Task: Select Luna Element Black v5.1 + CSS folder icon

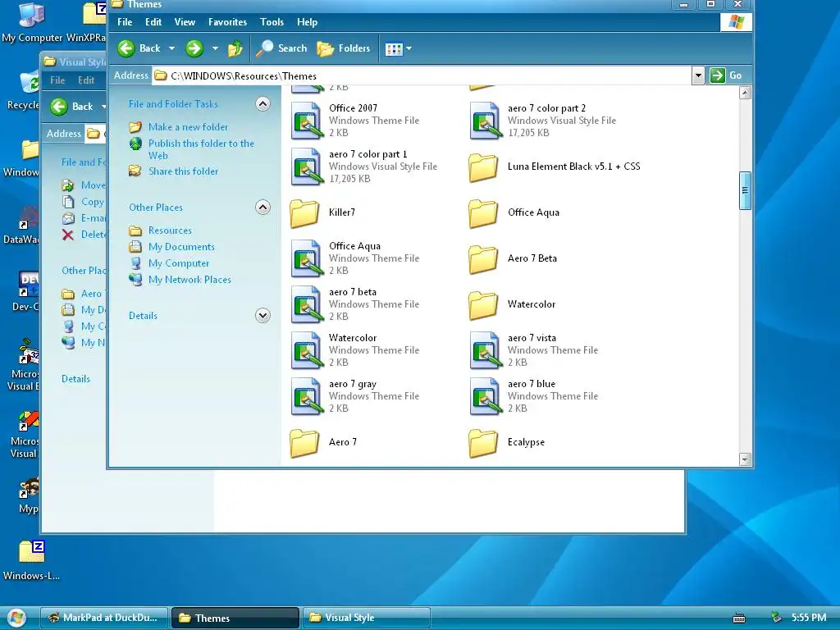Action: pos(483,167)
